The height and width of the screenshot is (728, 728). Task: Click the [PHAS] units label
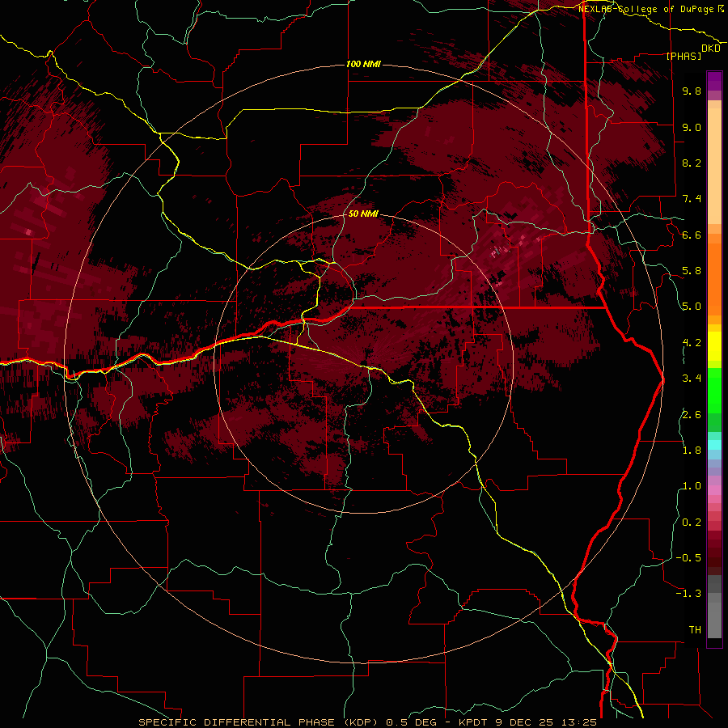[684, 57]
